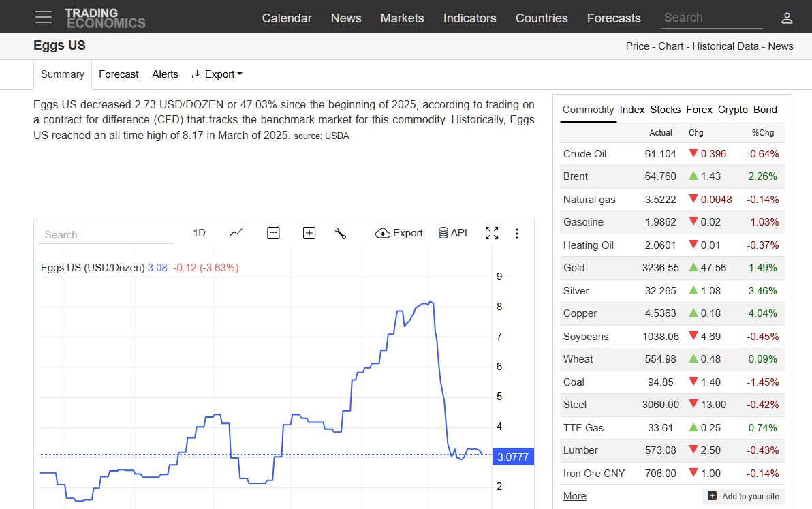The width and height of the screenshot is (812, 509).
Task: Open the TTF Gas link
Action: coord(583,428)
